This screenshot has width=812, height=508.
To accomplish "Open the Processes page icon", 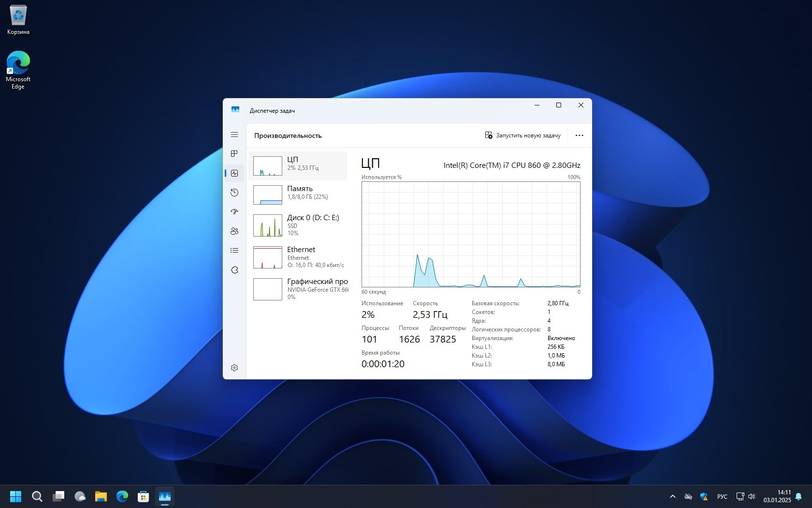I will [x=234, y=154].
